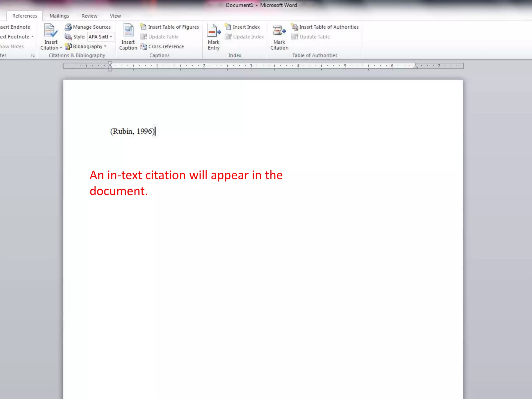Click the Insert Endnote button
Screen dimensions: 532x399
15,27
